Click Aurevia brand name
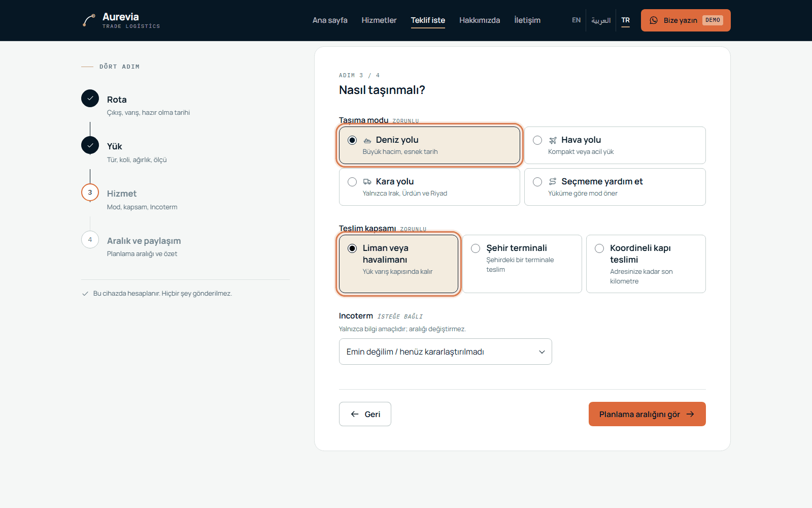Viewport: 812px width, 508px height. click(x=121, y=17)
